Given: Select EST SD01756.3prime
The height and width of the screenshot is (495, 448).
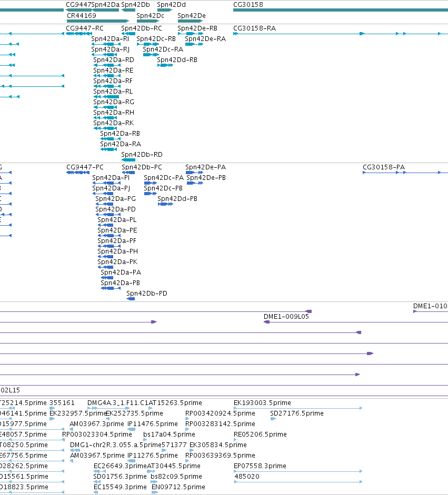Looking at the screenshot, I should (120, 477).
